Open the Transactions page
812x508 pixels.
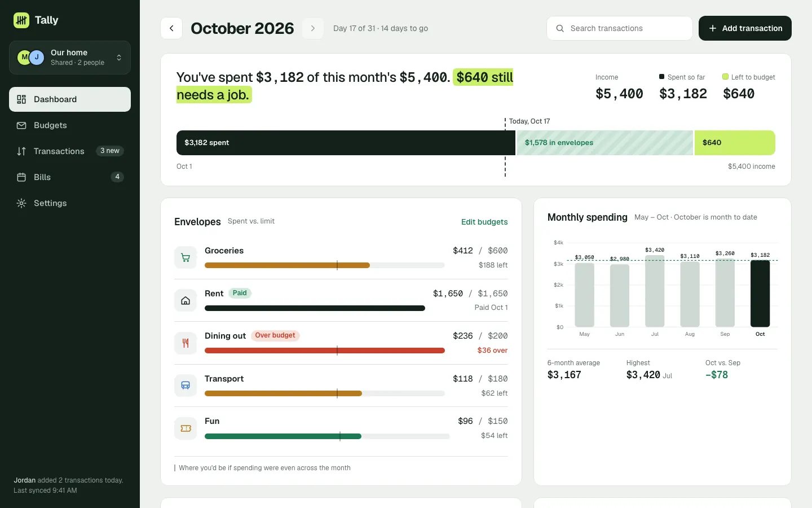(x=70, y=151)
